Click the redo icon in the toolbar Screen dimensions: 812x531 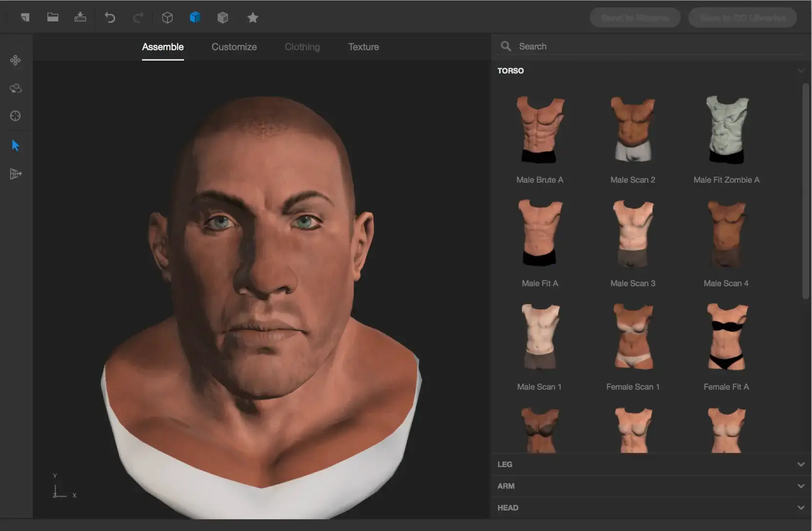coord(138,18)
